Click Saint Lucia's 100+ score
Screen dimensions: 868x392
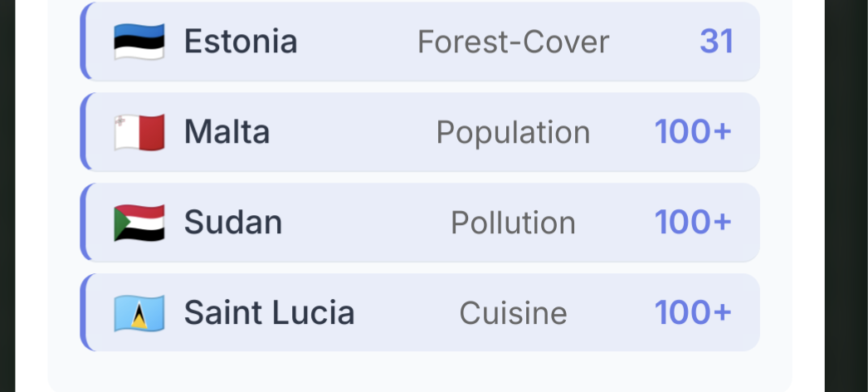click(693, 313)
